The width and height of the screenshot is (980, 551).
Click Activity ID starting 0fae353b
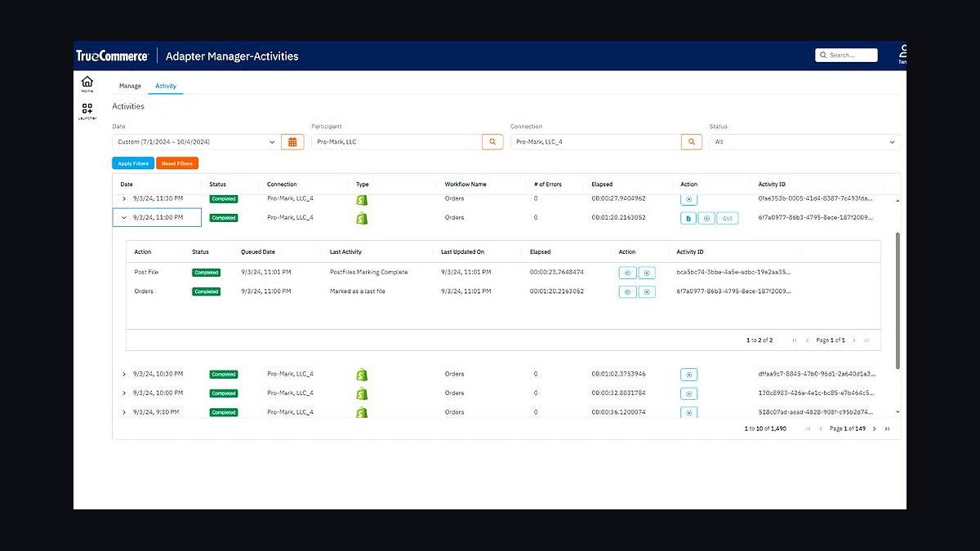click(x=816, y=198)
